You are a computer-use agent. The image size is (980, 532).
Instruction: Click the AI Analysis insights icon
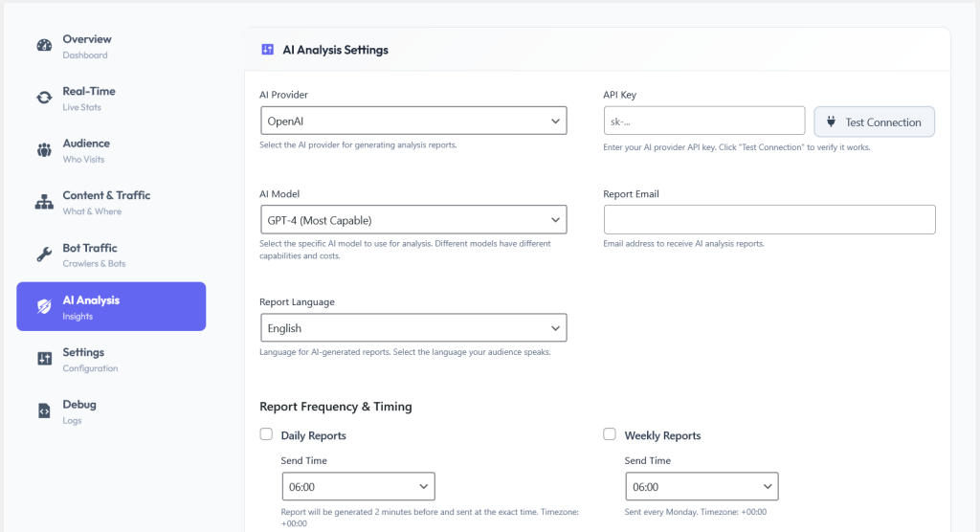pos(44,306)
